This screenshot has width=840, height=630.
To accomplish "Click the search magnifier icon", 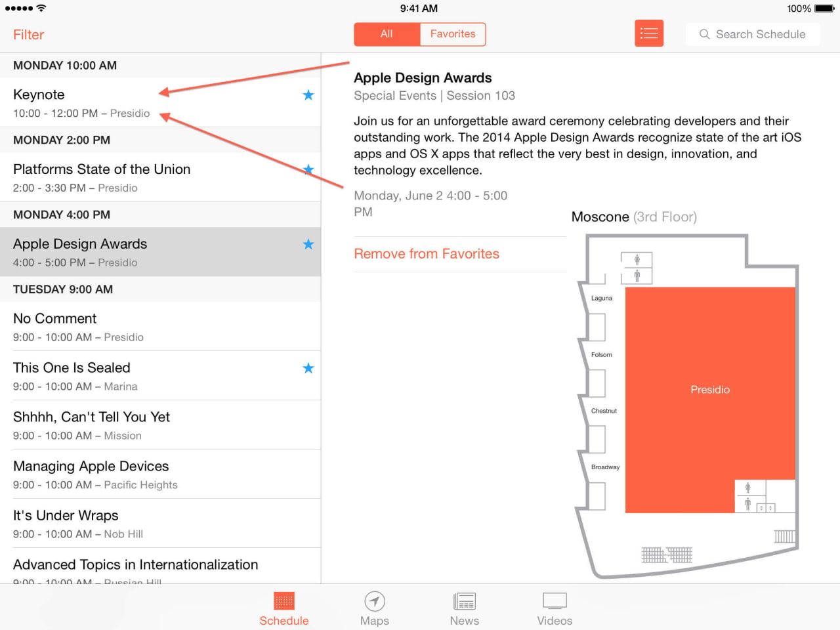I will pyautogui.click(x=704, y=34).
